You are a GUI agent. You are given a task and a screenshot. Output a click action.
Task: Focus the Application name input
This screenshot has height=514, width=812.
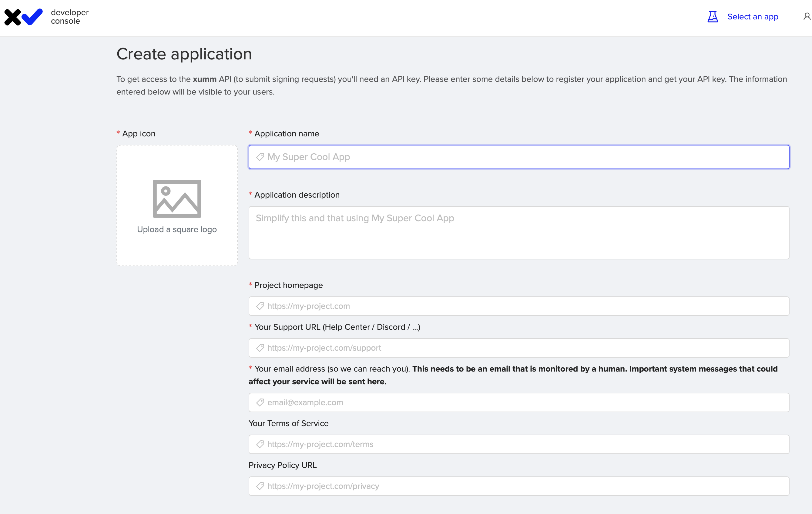point(518,157)
